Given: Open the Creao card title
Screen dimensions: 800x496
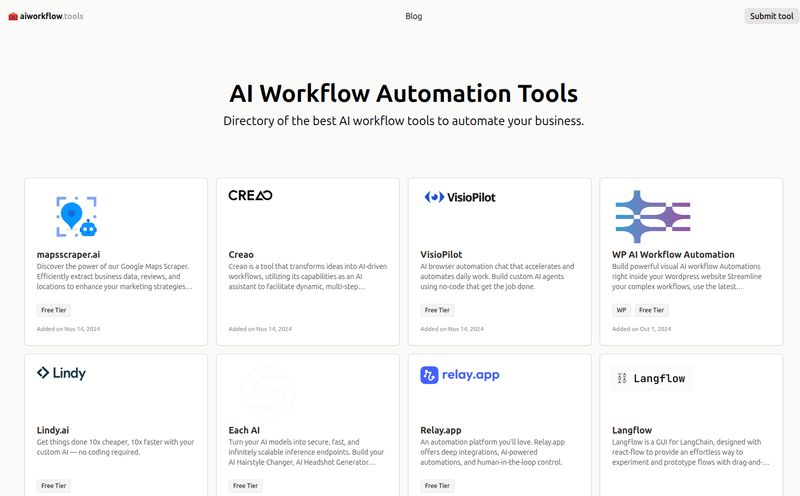Looking at the screenshot, I should coord(241,255).
